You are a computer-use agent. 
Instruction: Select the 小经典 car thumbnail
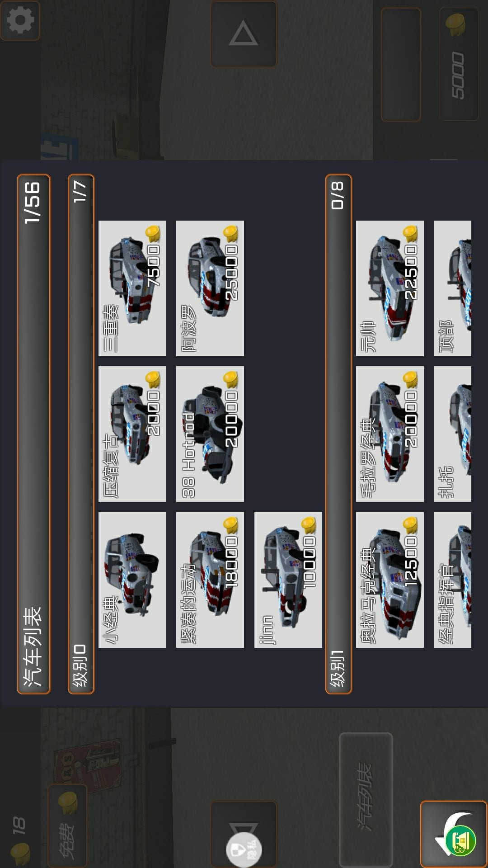pos(132,580)
